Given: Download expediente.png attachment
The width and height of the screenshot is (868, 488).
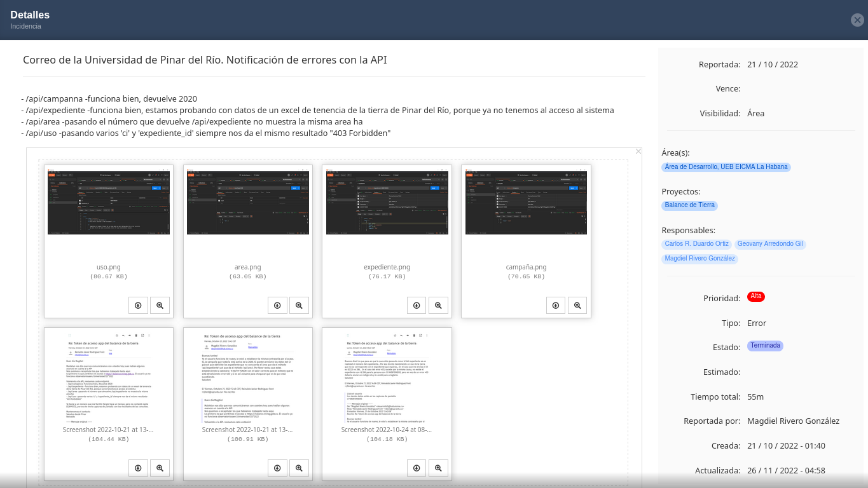Looking at the screenshot, I should pyautogui.click(x=417, y=306).
